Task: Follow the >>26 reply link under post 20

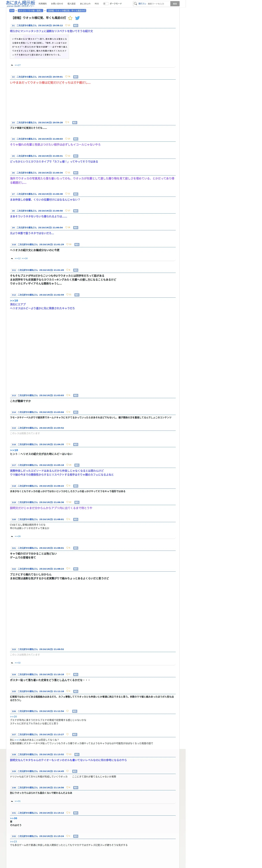Action: (17, 536)
